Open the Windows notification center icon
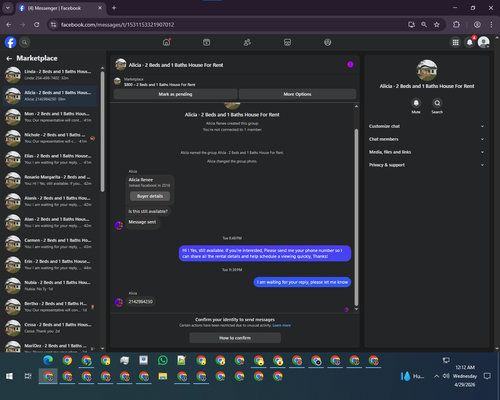Viewport: 500px width, 400px height. click(x=487, y=376)
